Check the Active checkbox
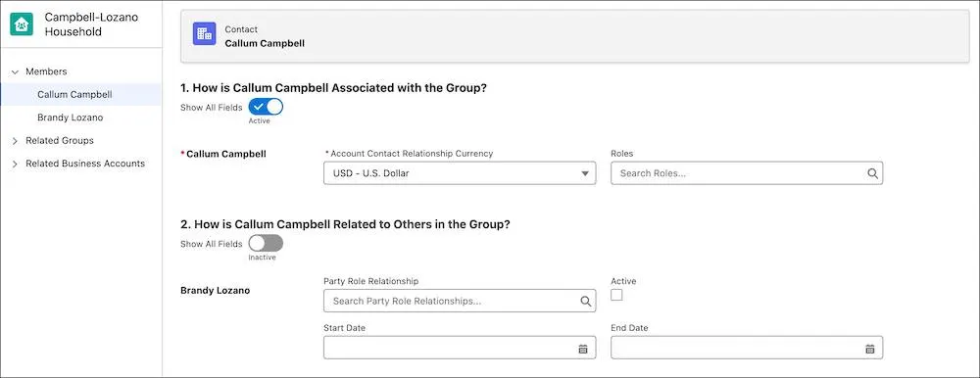 (x=616, y=295)
